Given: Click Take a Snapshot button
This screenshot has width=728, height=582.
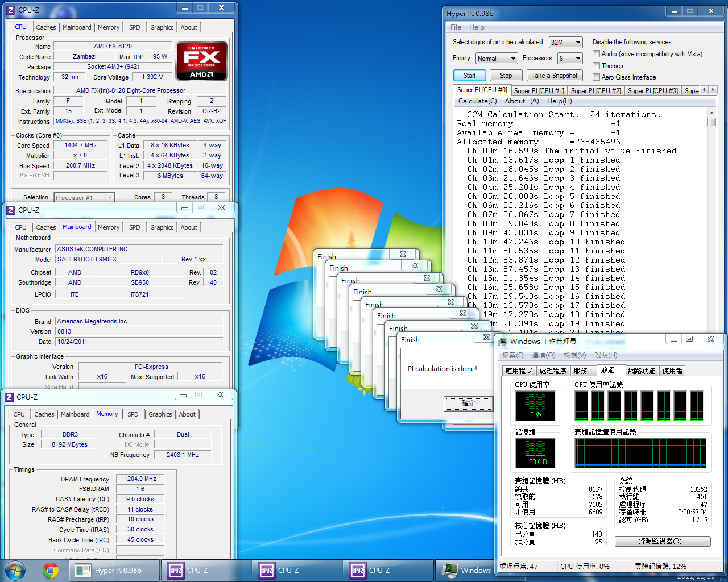Looking at the screenshot, I should coord(554,76).
